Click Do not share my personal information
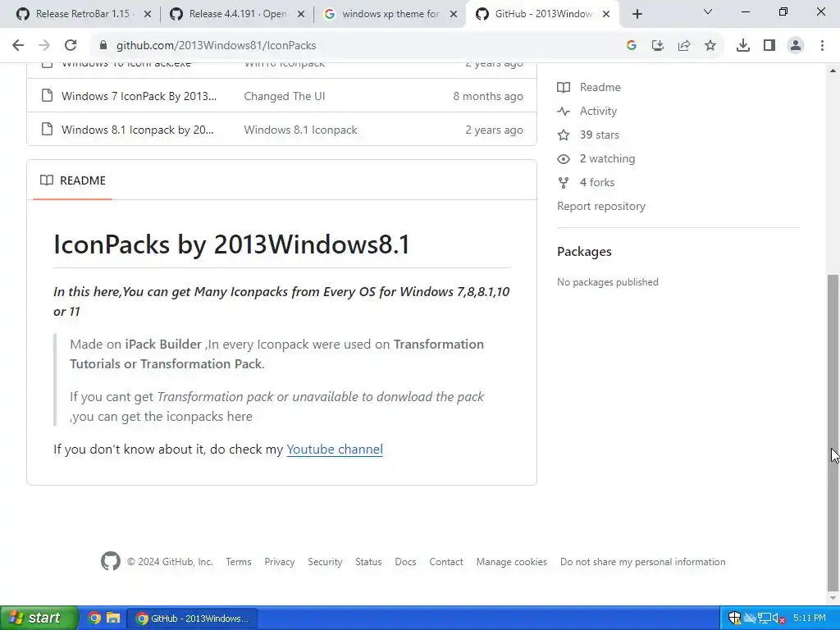The height and width of the screenshot is (630, 840). tap(643, 562)
